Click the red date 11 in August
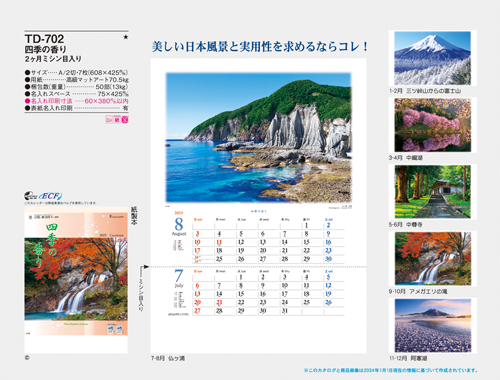The image size is (500, 380). [219, 242]
